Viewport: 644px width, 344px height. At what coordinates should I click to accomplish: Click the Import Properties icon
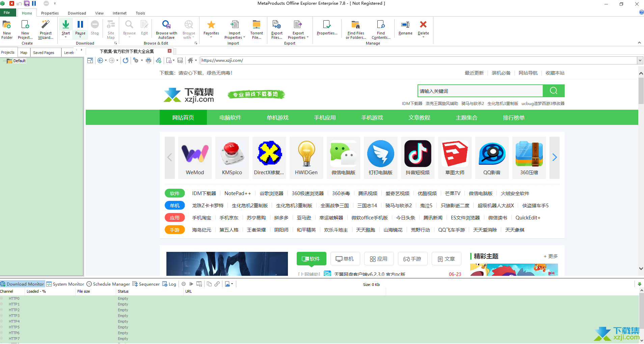pos(235,25)
